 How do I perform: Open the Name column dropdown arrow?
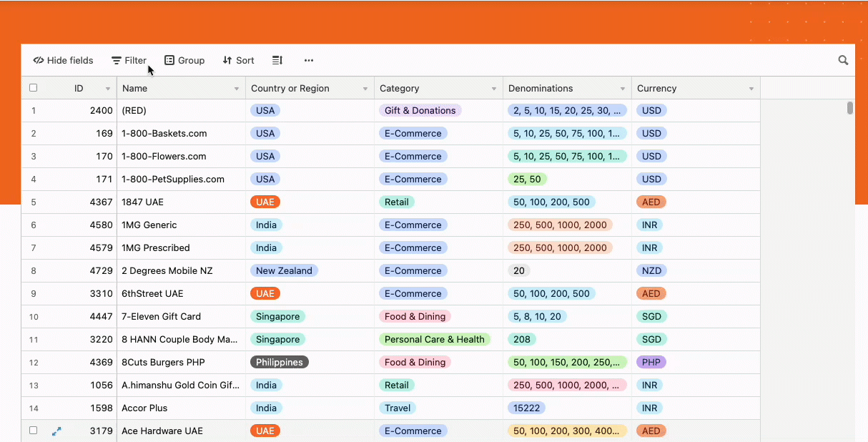point(237,89)
